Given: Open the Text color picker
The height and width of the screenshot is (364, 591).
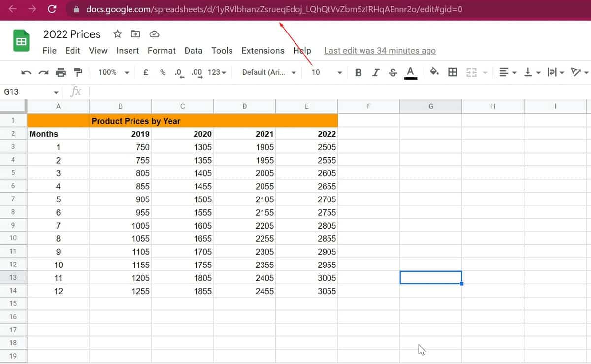Looking at the screenshot, I should 411,72.
